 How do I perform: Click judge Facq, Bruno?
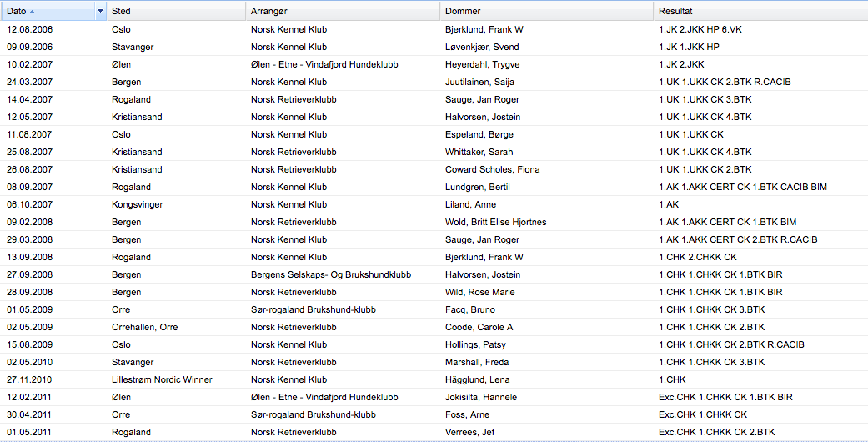[470, 309]
